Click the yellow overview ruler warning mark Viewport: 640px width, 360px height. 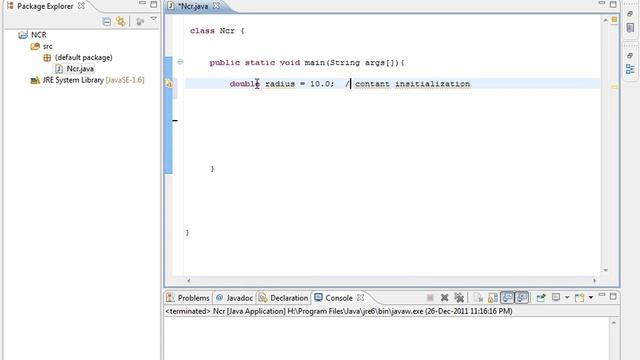pos(614,87)
